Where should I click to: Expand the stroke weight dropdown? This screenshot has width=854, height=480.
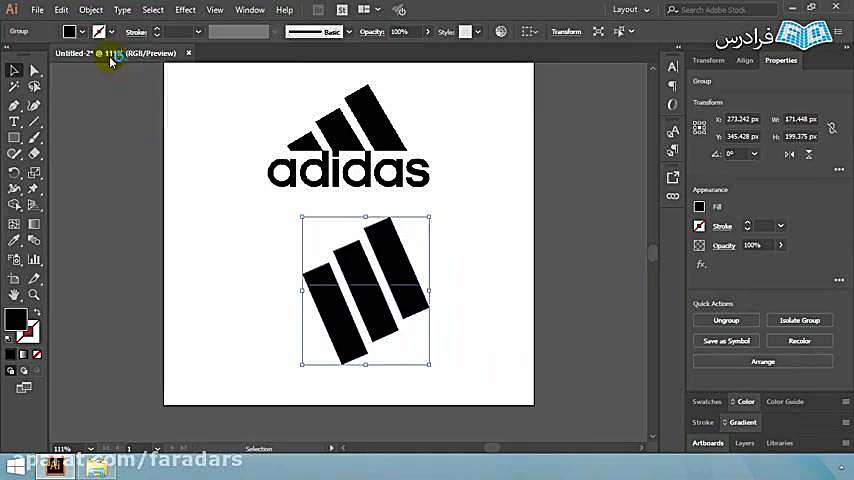198,32
